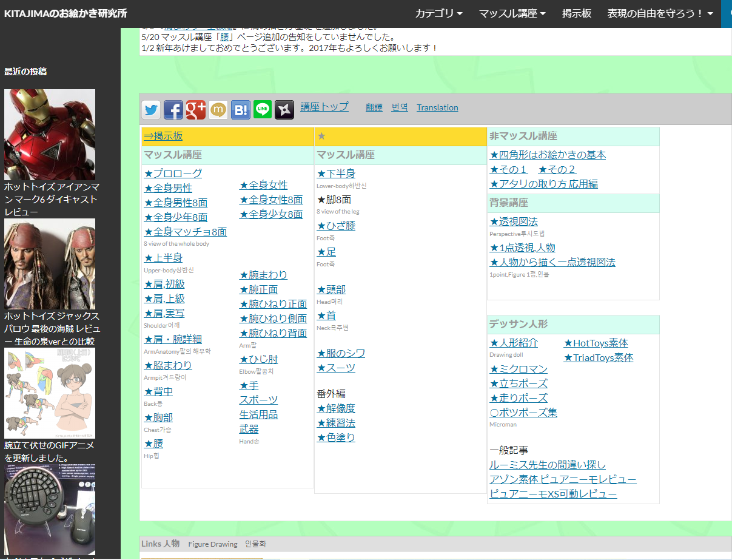The image size is (732, 560).
Task: Open the ★上半身 lesson
Action: [x=163, y=258]
